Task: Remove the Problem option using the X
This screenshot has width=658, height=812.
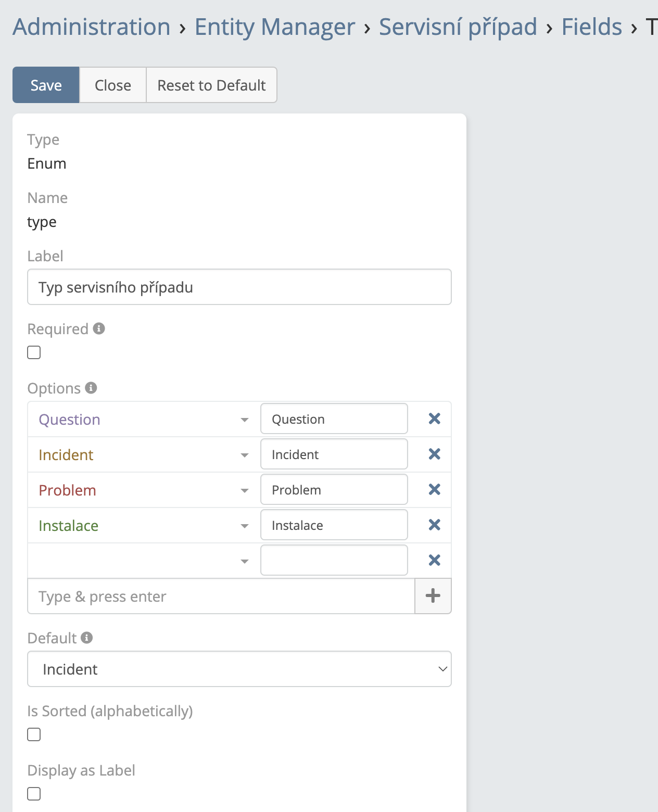Action: 434,490
